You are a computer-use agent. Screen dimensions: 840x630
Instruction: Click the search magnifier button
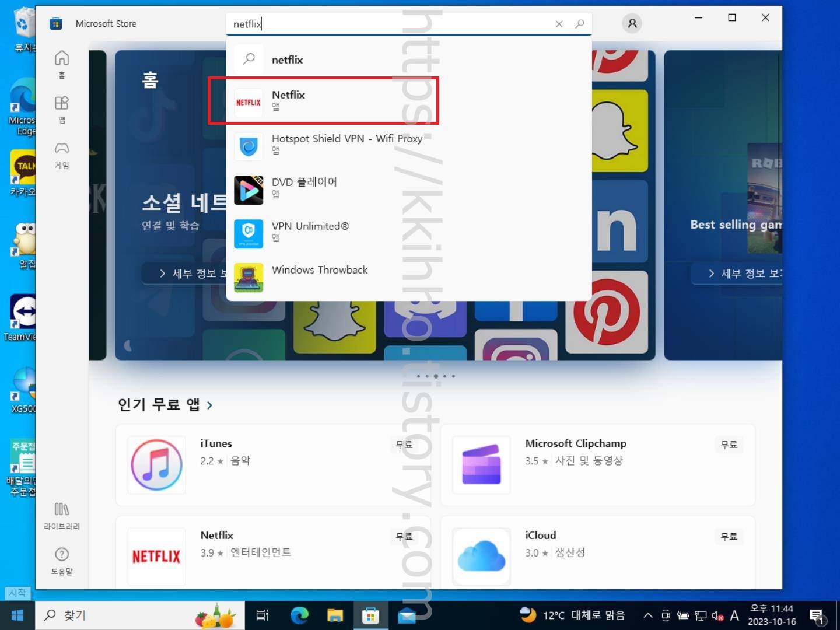(x=579, y=24)
